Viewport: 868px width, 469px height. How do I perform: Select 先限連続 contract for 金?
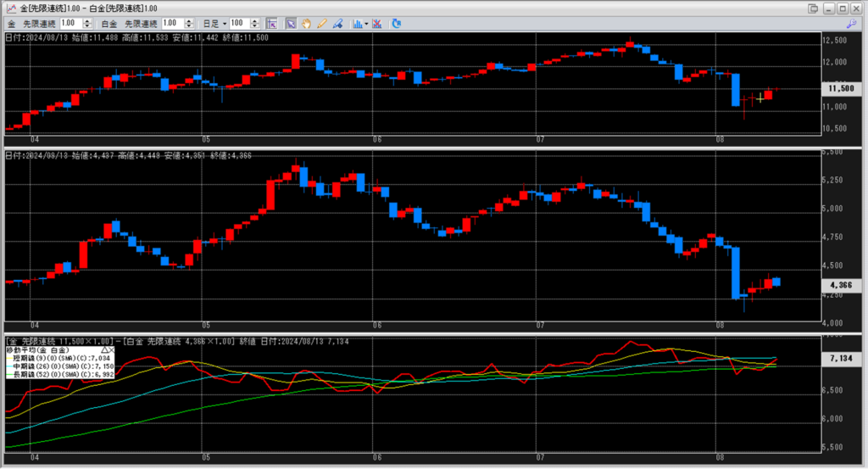[x=40, y=23]
